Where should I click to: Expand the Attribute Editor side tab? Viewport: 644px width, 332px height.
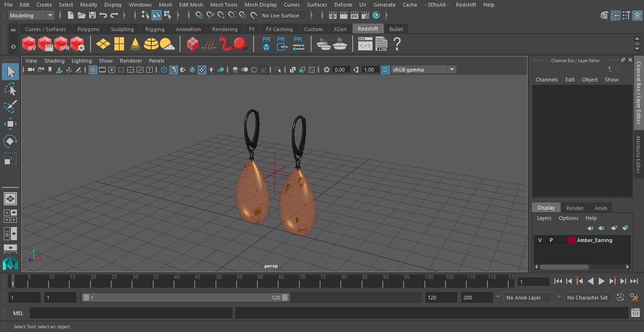click(x=638, y=154)
